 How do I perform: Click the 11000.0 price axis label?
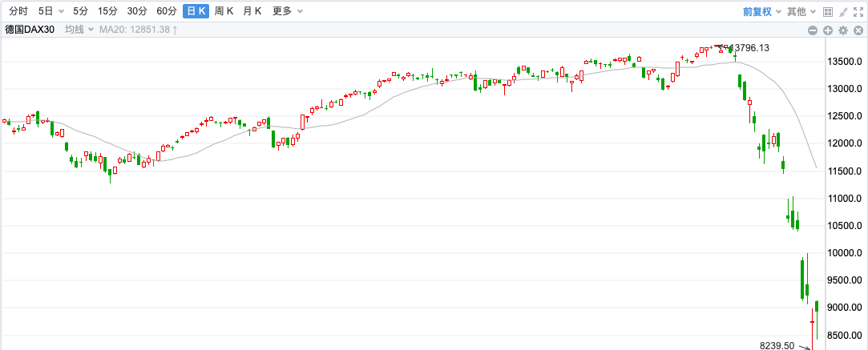coord(845,199)
